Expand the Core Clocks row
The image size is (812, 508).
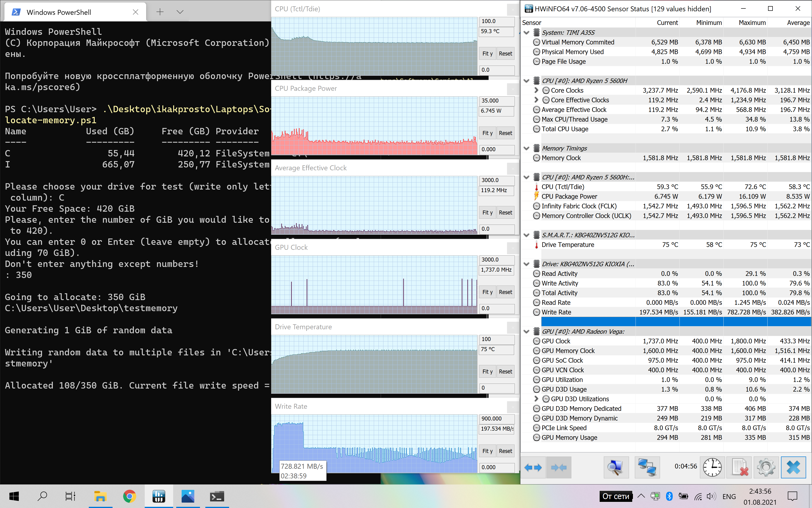[x=536, y=90]
